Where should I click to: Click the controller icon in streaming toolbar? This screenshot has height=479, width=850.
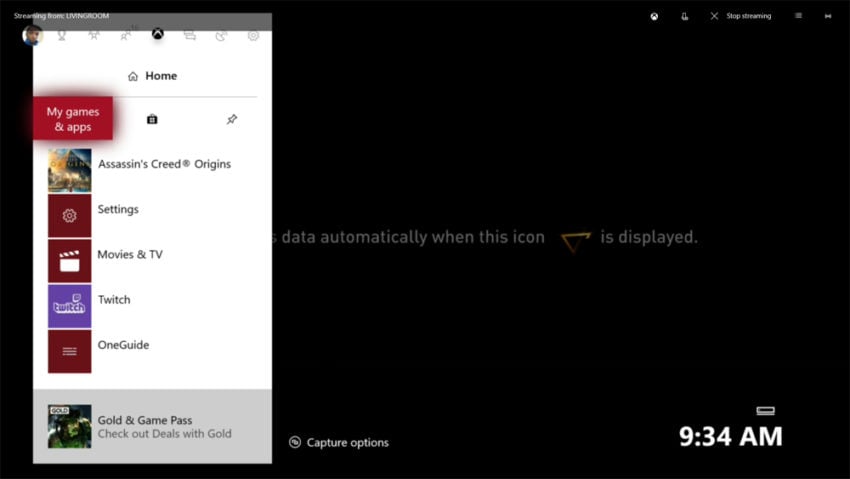point(685,16)
